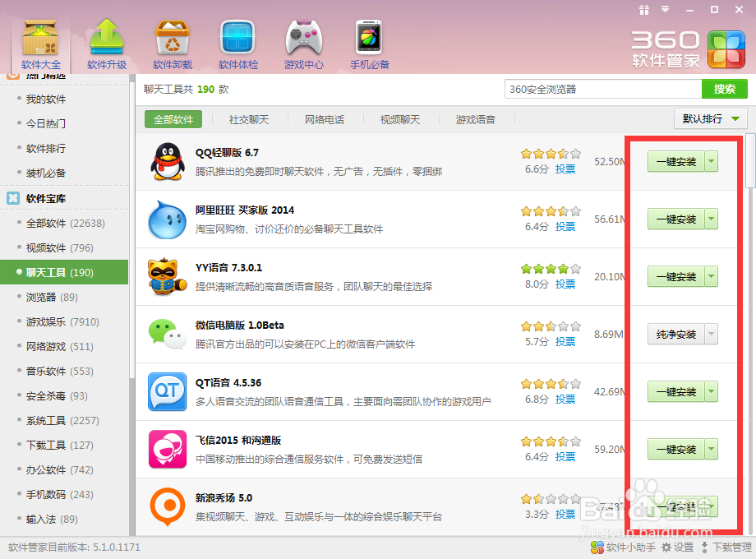Select 音乐软件 (553) category
The image size is (756, 559).
(x=59, y=371)
